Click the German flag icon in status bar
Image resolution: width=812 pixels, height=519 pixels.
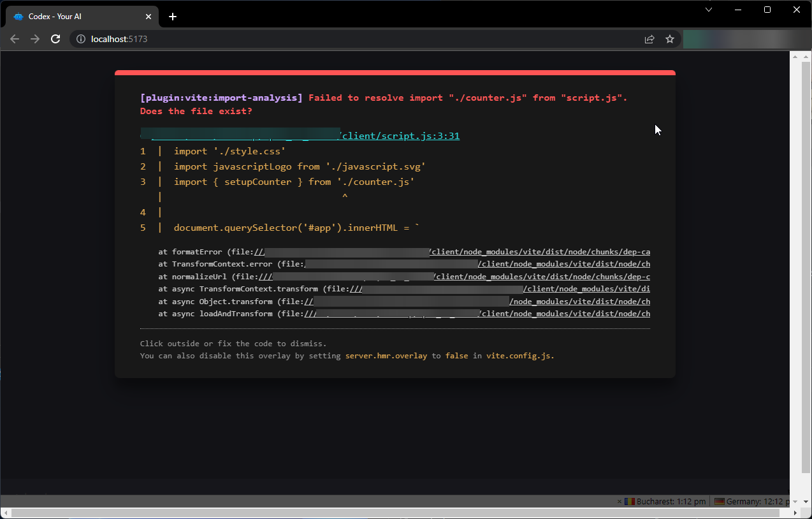(x=720, y=502)
